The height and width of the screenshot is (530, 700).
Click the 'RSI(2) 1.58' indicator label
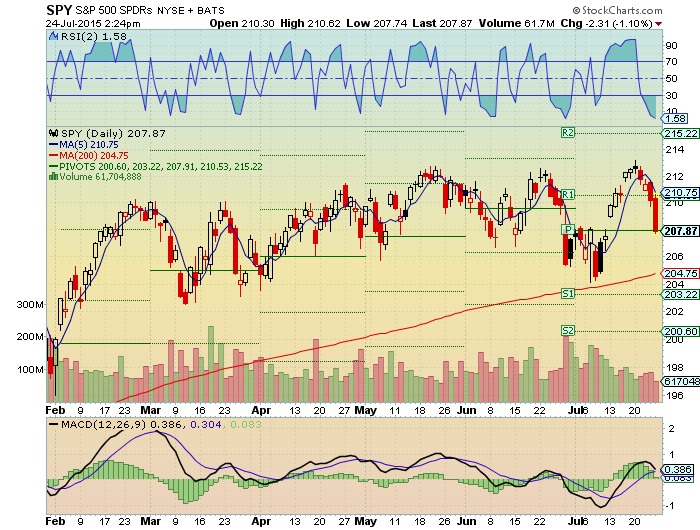(x=94, y=36)
